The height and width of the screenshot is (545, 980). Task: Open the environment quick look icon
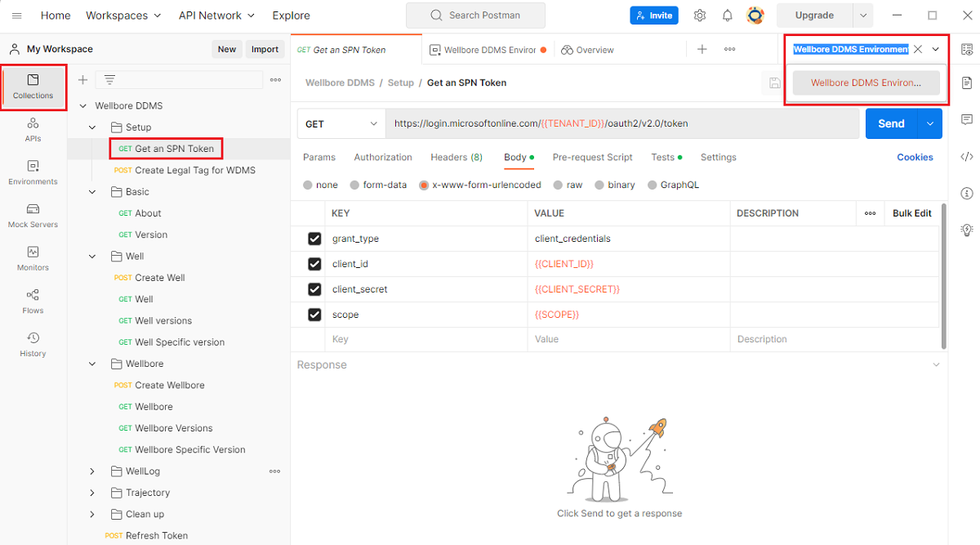tap(967, 49)
